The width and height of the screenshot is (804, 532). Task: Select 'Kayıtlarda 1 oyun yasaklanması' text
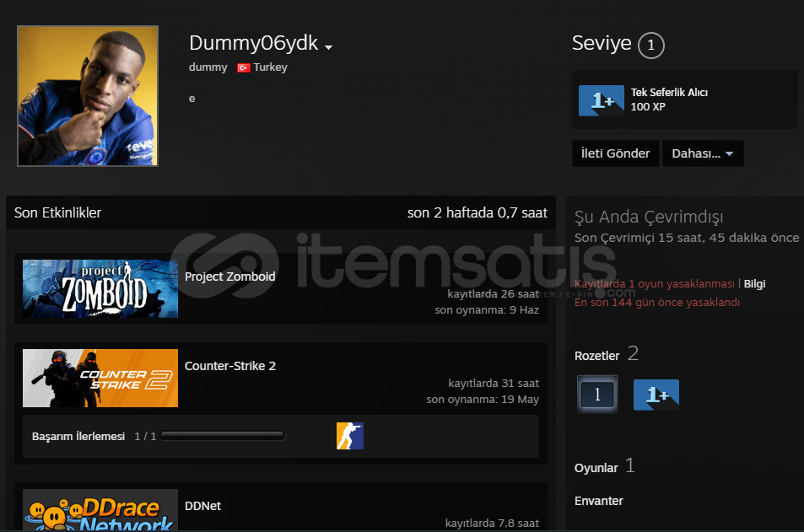click(x=655, y=284)
